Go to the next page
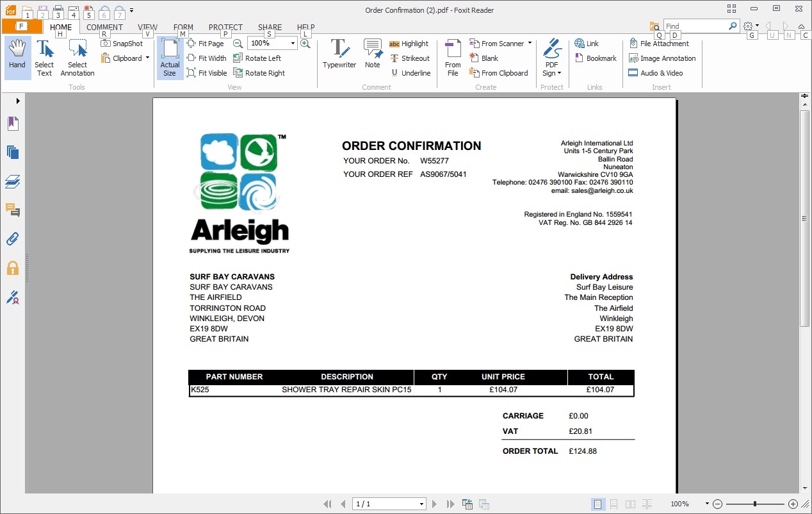Screen dimensions: 812x514 [x=435, y=504]
